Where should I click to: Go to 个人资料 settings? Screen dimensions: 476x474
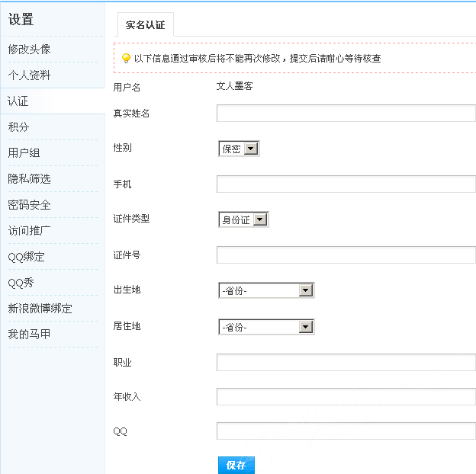tap(30, 75)
